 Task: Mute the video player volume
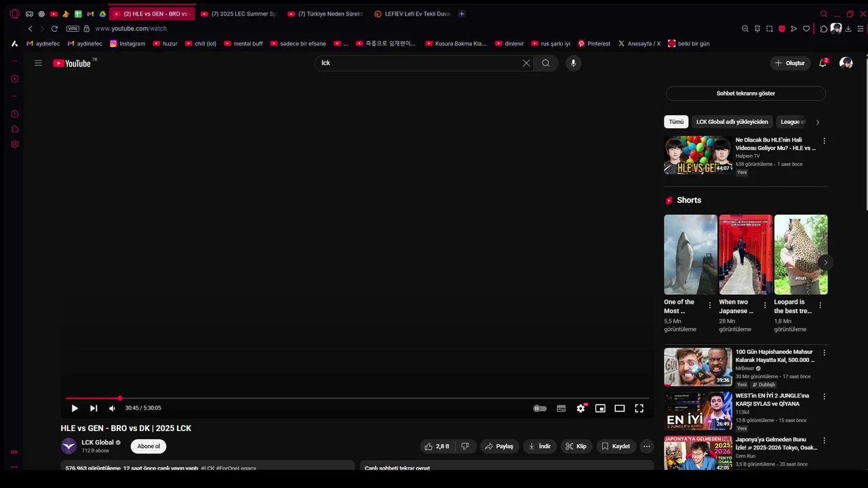(x=112, y=409)
